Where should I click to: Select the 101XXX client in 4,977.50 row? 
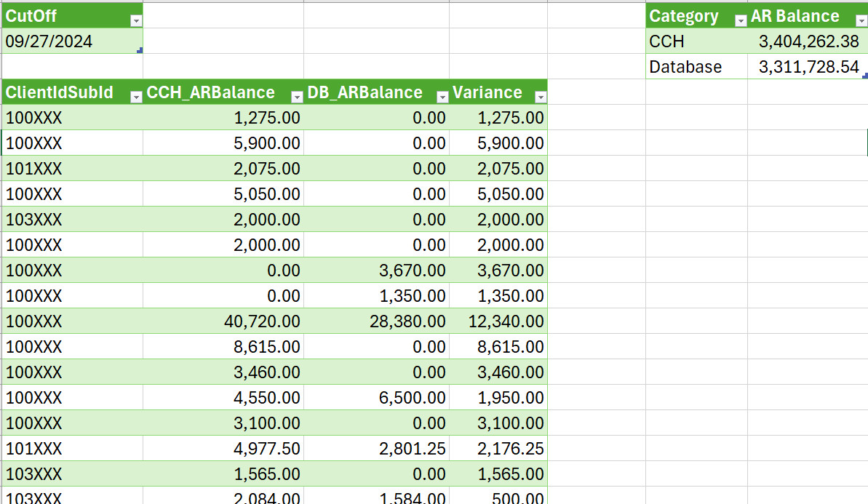[x=72, y=448]
